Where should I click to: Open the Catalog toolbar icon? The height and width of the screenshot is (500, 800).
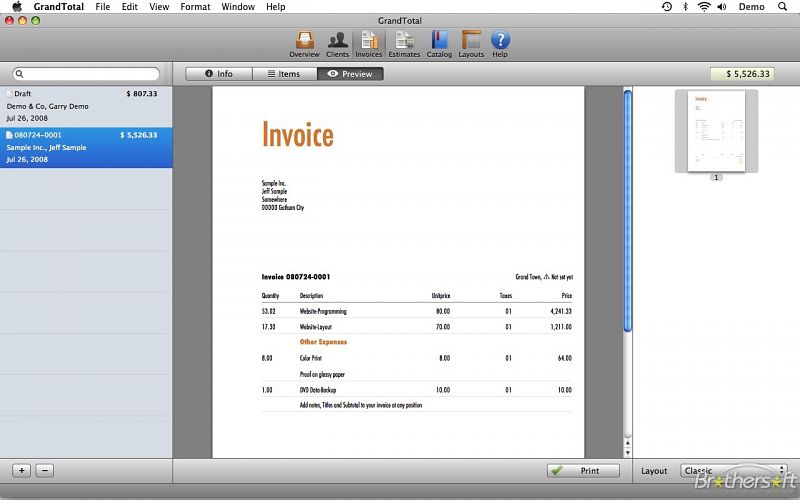click(x=439, y=41)
